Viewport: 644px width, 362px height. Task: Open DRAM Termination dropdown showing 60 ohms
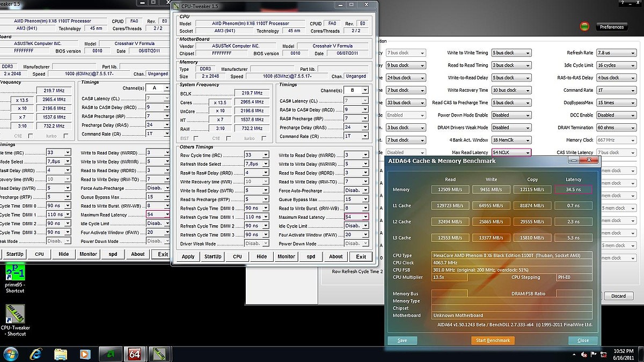tap(616, 128)
